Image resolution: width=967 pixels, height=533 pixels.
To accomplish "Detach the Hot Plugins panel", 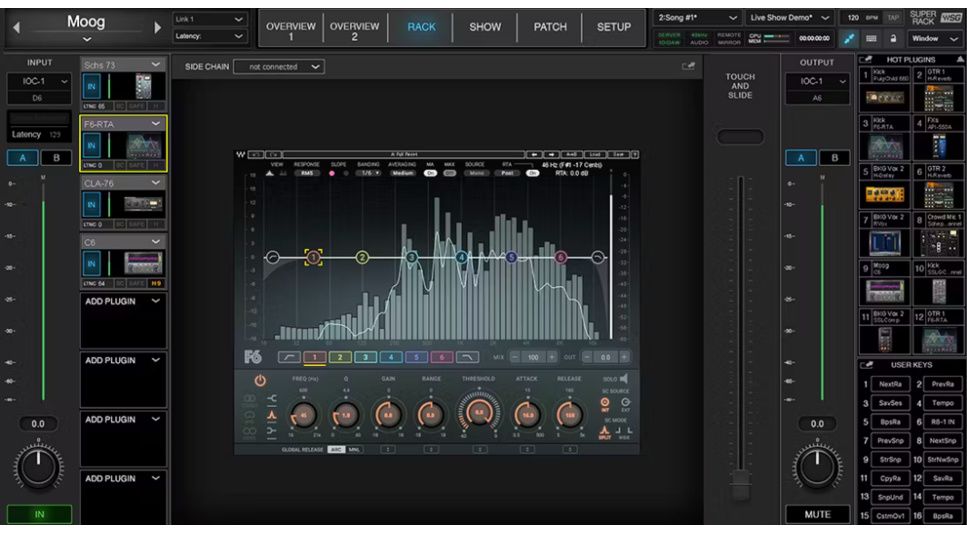I will coord(866,59).
